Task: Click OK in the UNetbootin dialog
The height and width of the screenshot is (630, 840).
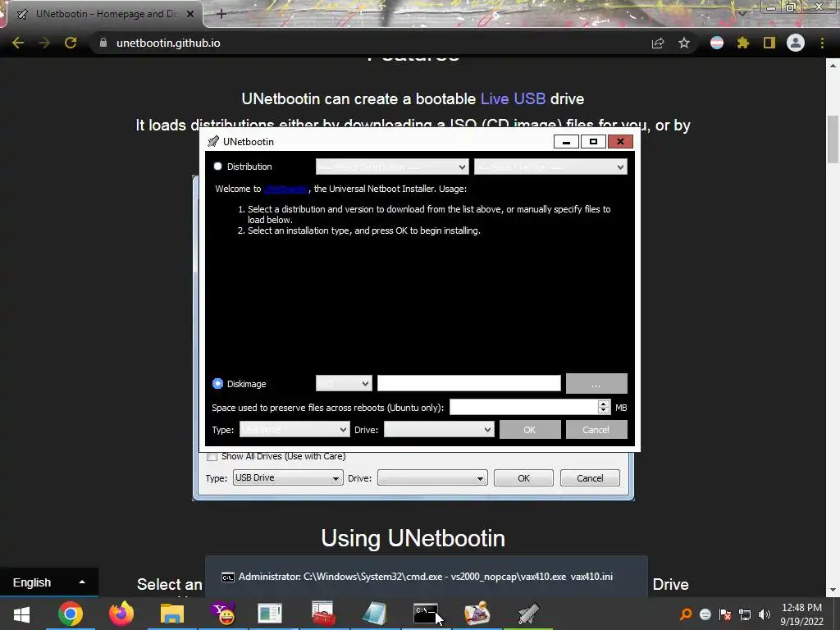Action: 530,430
